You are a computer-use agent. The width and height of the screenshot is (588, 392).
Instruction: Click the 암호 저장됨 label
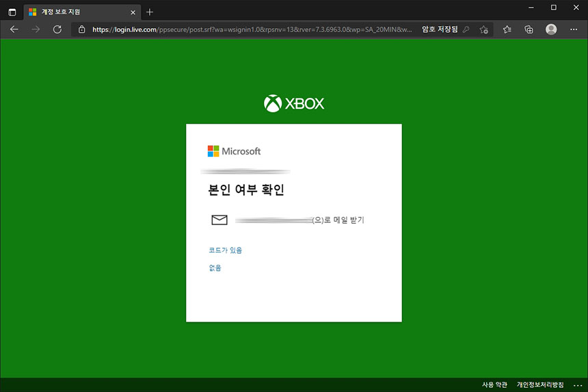(440, 29)
